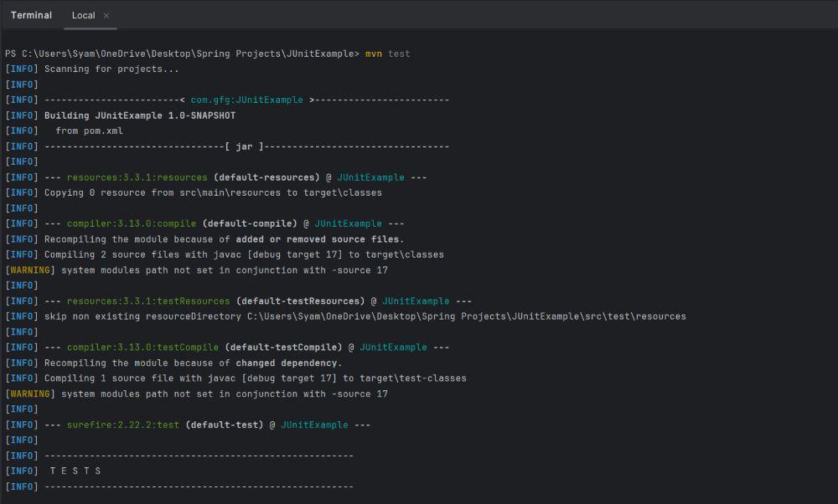838x504 pixels.
Task: Click the 'mvn' command in the prompt
Action: coord(373,54)
